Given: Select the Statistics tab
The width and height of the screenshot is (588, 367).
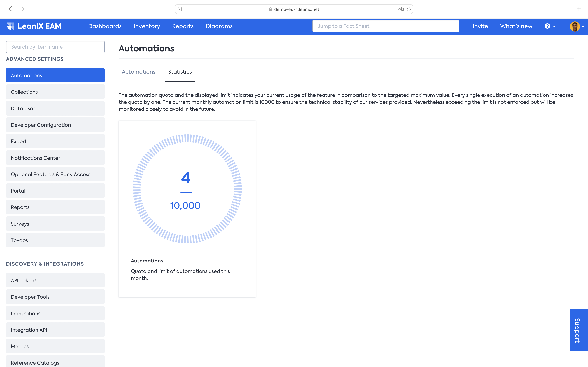Looking at the screenshot, I should 180,72.
